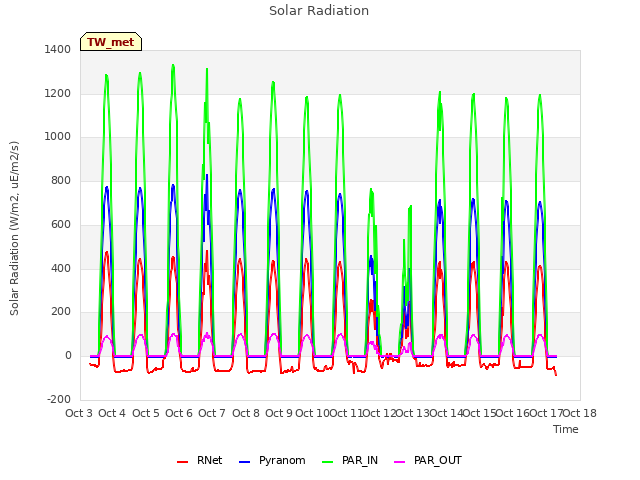The height and width of the screenshot is (480, 640).
Task: Click the 400 y-axis tick label
Action: tap(61, 268)
